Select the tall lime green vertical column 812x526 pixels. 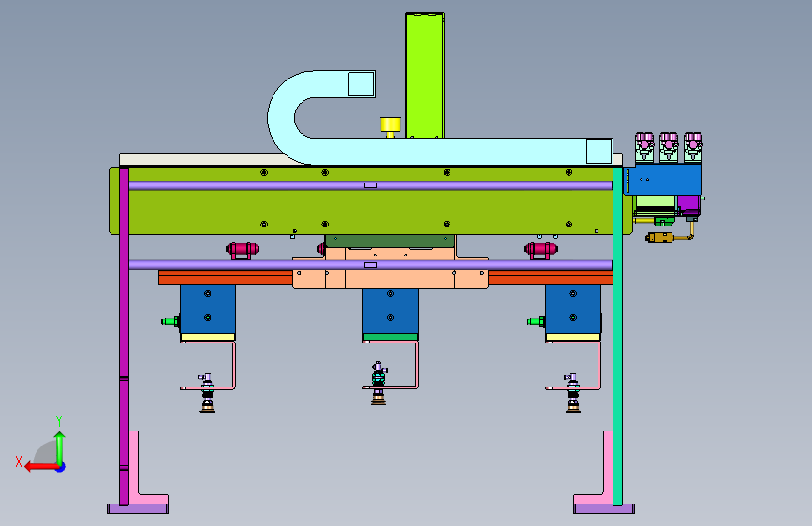tap(424, 76)
